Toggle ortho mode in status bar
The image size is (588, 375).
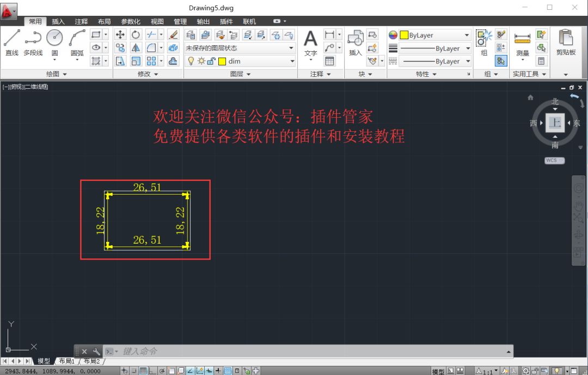152,371
